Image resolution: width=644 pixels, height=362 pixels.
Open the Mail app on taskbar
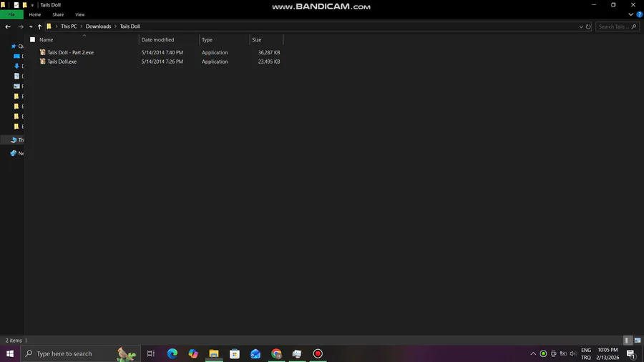(x=255, y=353)
